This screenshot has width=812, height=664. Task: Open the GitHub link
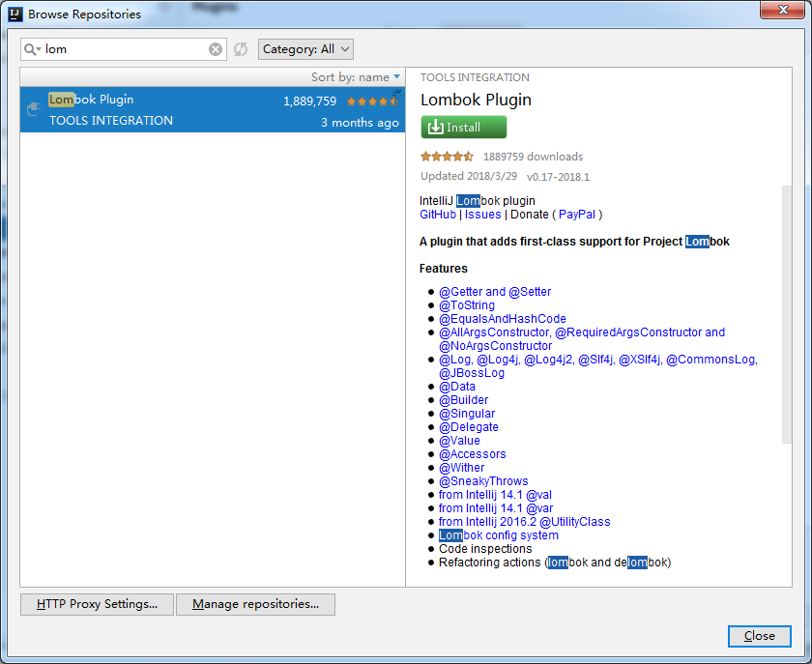coord(438,215)
